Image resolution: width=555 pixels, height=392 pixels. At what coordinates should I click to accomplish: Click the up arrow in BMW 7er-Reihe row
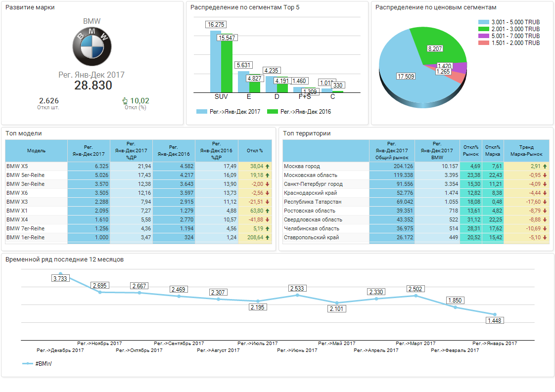coord(268,228)
